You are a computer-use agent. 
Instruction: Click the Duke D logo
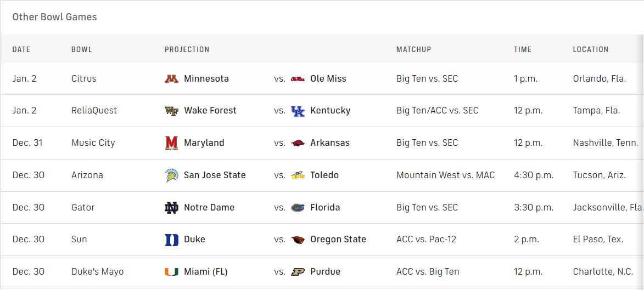171,240
